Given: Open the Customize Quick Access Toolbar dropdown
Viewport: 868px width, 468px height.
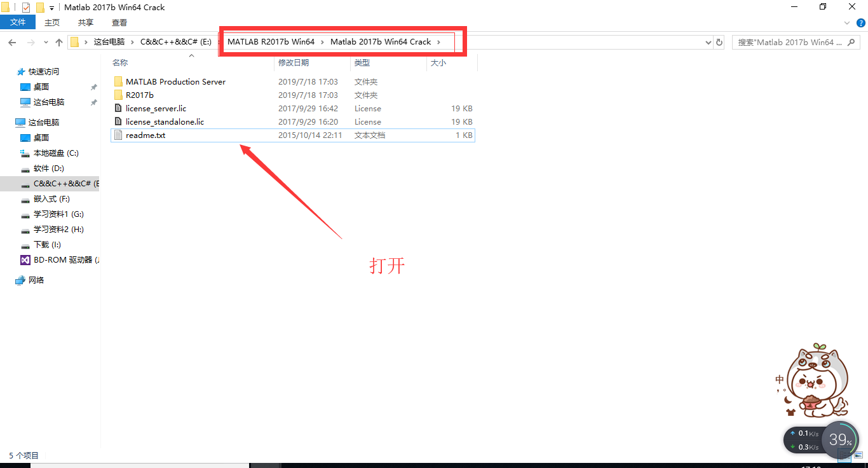Looking at the screenshot, I should [52, 8].
